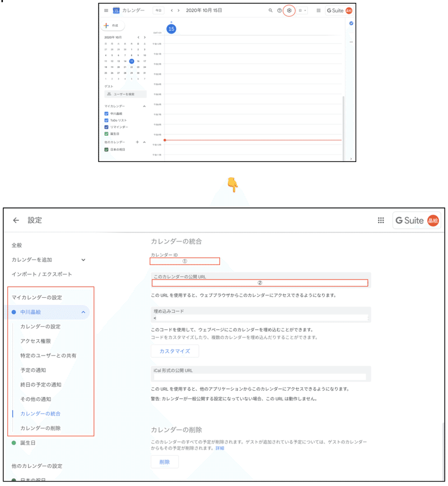Go back from Settings with the arrow
The height and width of the screenshot is (486, 448).
pos(16,220)
